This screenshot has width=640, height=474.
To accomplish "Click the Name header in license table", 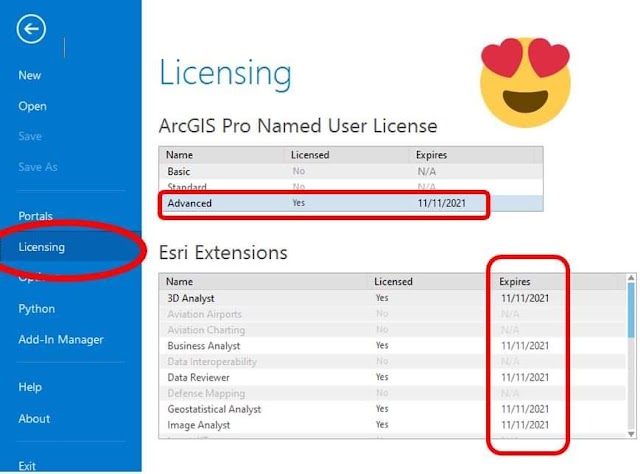I will [179, 155].
